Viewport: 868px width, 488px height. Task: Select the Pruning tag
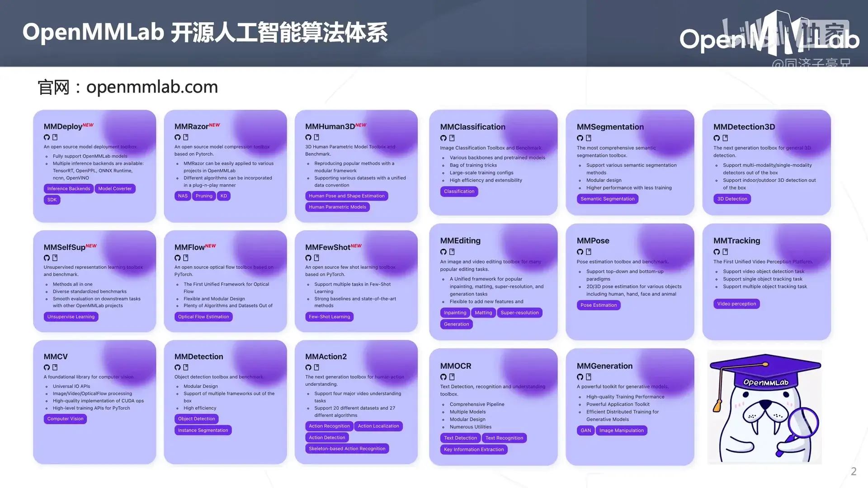[204, 196]
